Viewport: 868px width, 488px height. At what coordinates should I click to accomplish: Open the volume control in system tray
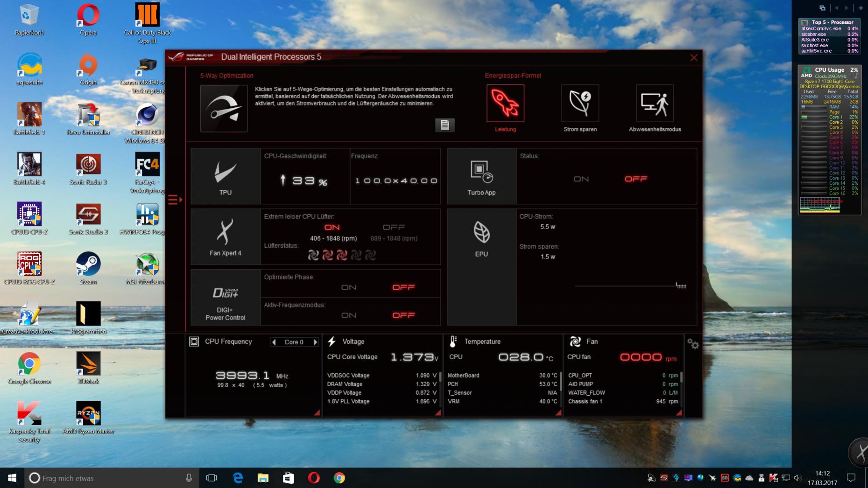(x=797, y=478)
